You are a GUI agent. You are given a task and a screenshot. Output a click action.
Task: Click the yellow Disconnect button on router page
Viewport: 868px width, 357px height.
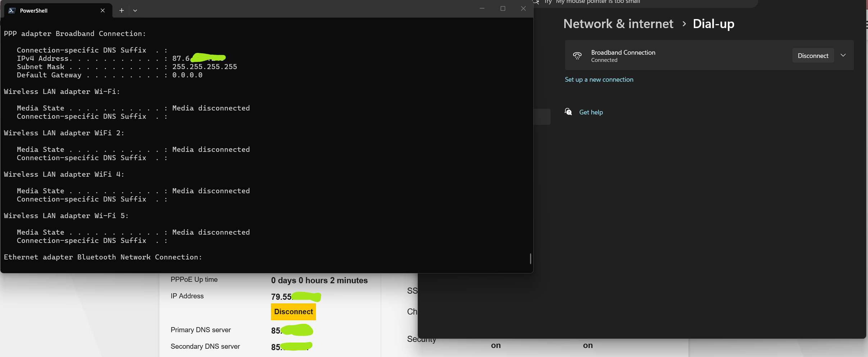click(x=293, y=312)
